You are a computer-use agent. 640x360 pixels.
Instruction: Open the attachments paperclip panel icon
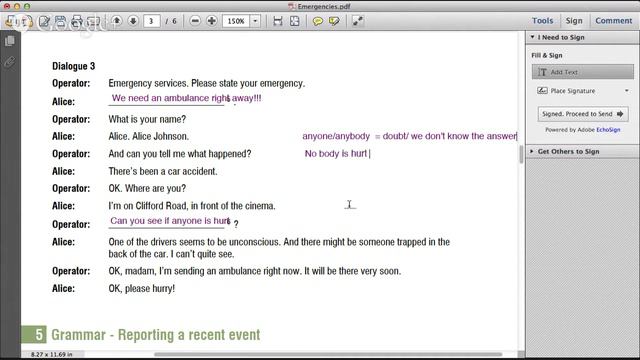click(x=10, y=62)
